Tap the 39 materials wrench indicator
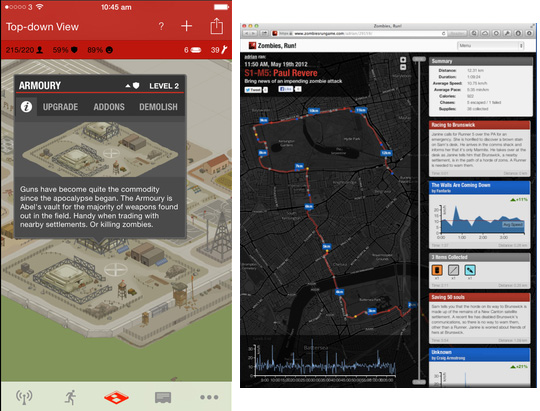This screenshot has width=540, height=411. (219, 50)
